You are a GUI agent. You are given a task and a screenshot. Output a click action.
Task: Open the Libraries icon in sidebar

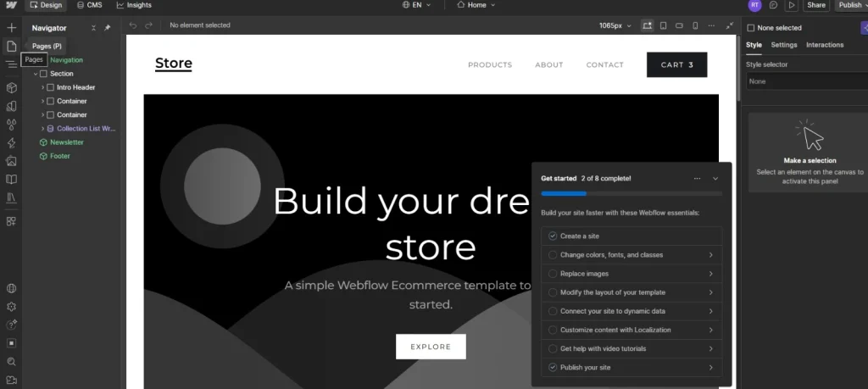(11, 197)
